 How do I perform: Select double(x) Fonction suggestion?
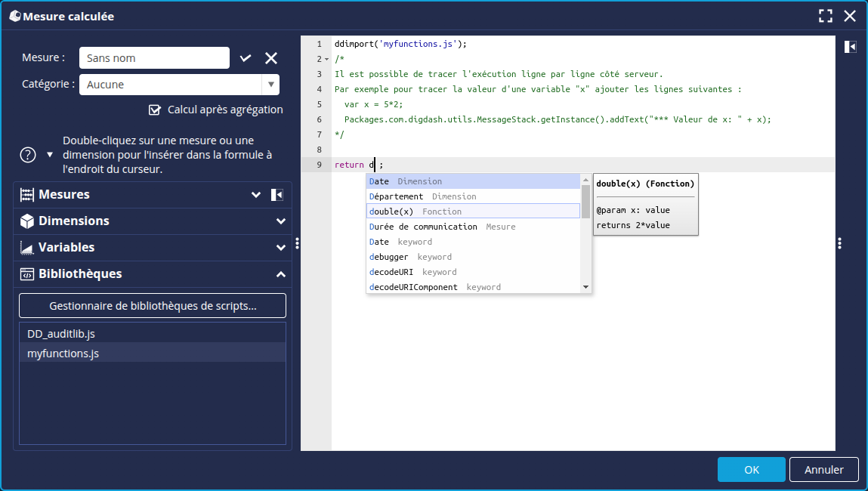click(x=474, y=212)
